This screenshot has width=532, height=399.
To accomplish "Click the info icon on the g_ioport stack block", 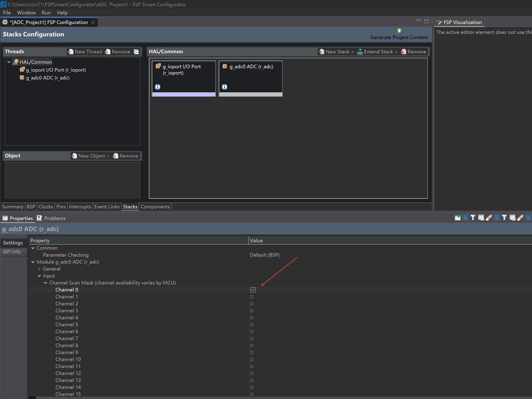I will pos(157,87).
